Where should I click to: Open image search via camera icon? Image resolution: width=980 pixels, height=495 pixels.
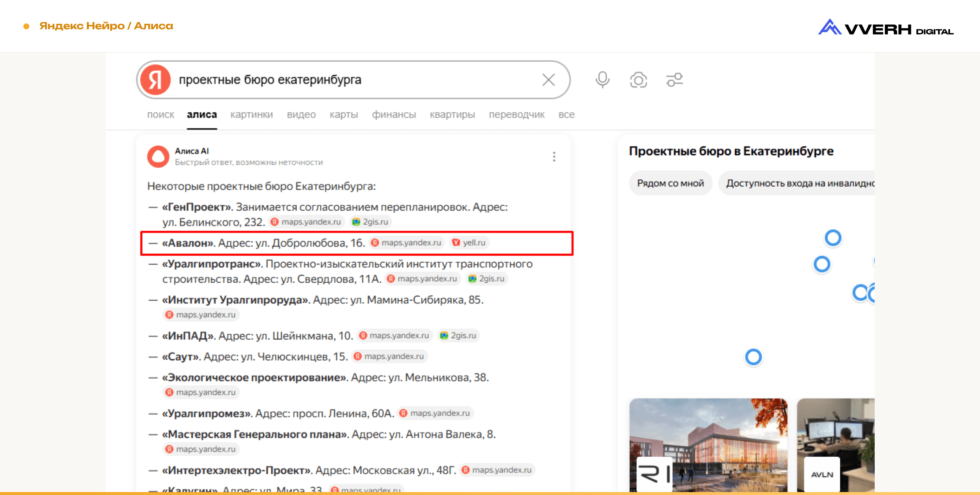coord(638,80)
